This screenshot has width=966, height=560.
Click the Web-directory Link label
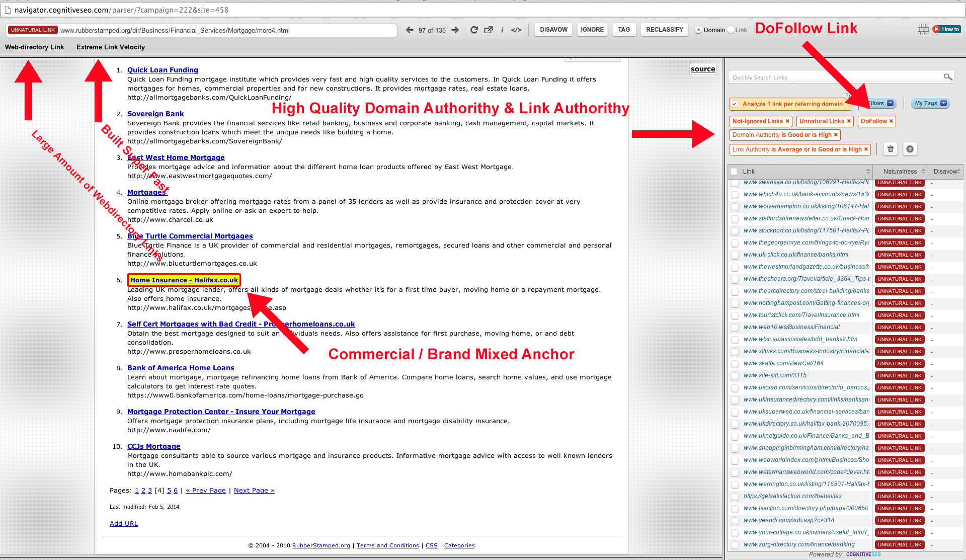tap(34, 47)
